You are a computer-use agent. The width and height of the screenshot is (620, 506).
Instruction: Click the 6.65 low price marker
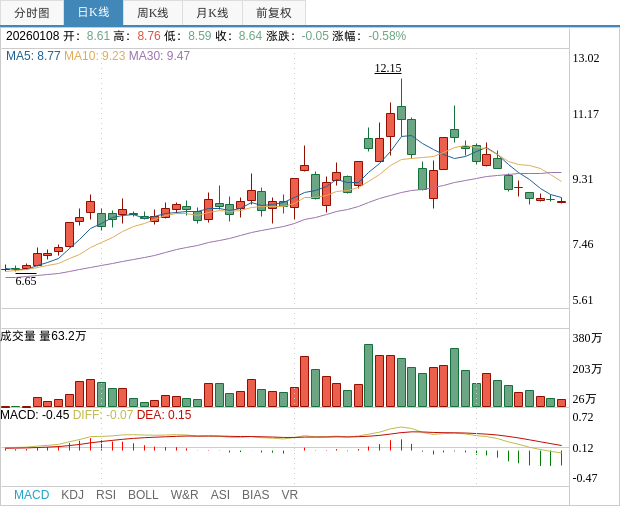pyautogui.click(x=26, y=281)
